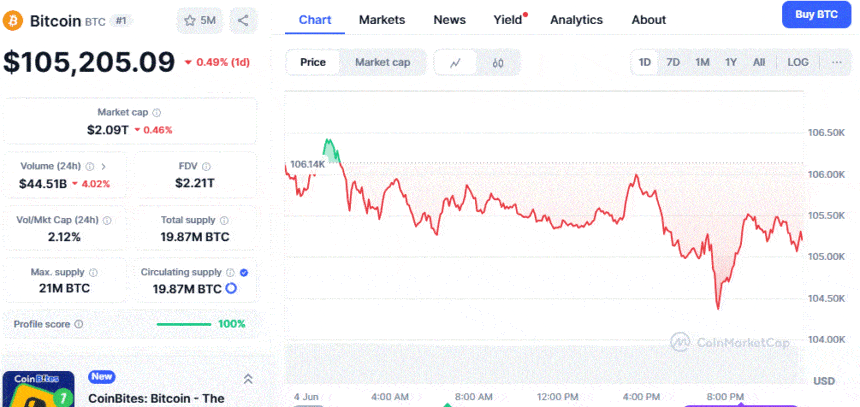Switch to line chart view icon
This screenshot has height=407, width=860.
[456, 62]
